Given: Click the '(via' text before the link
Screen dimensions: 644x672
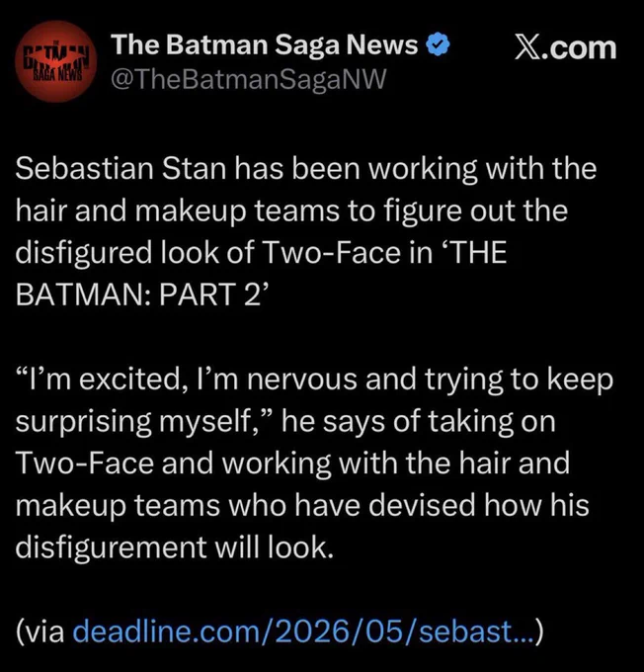Looking at the screenshot, I should click(x=40, y=631).
